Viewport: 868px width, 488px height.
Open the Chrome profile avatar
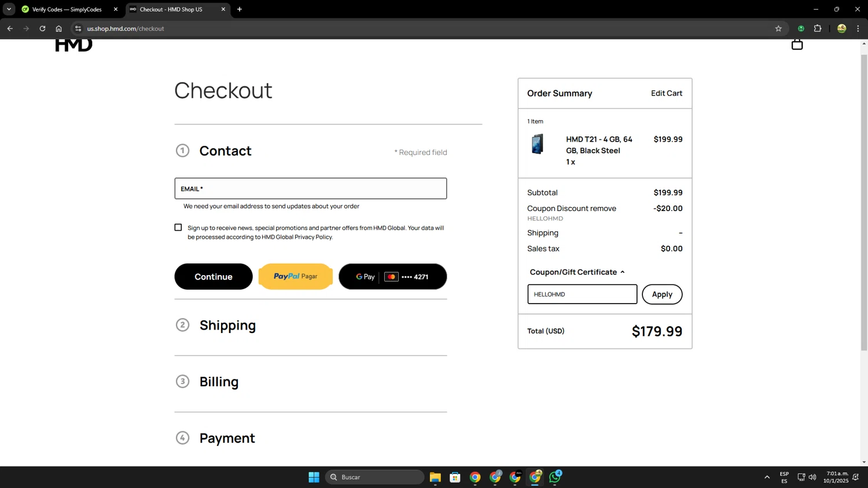(841, 28)
